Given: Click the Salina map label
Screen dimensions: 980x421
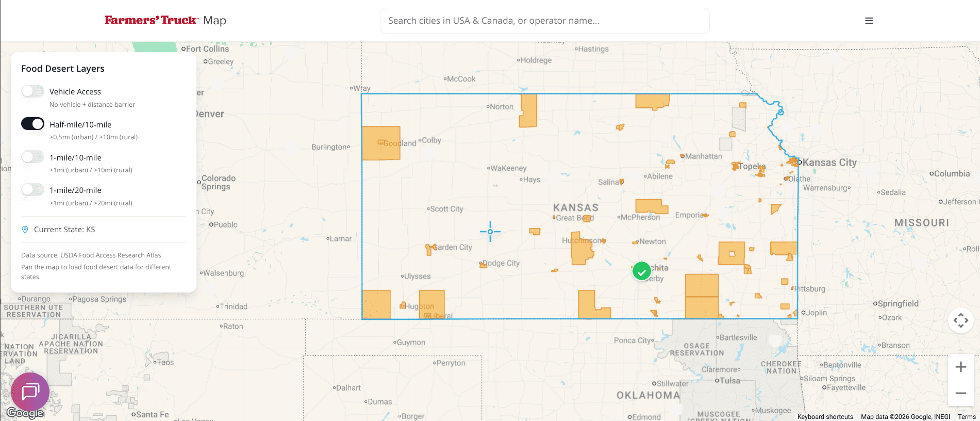Looking at the screenshot, I should [609, 182].
